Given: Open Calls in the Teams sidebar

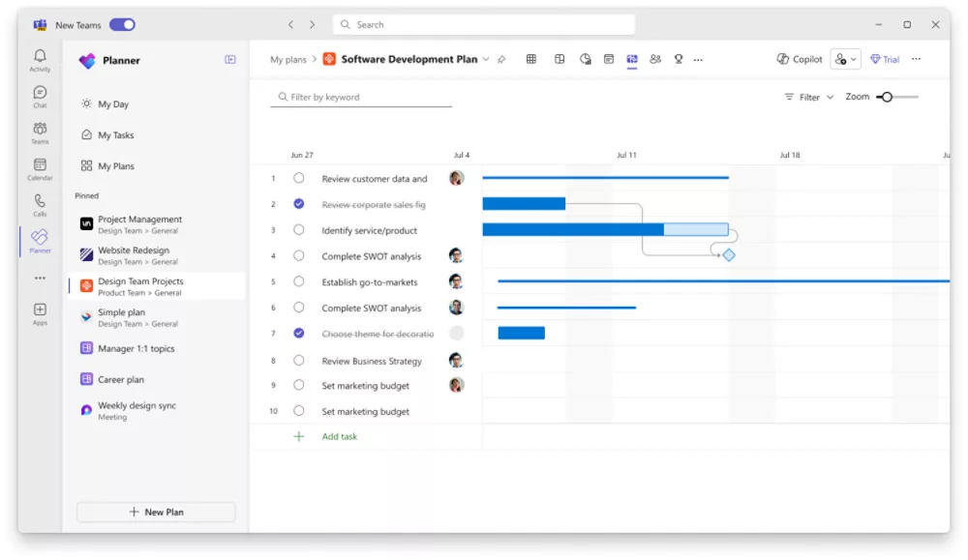Looking at the screenshot, I should click(40, 205).
